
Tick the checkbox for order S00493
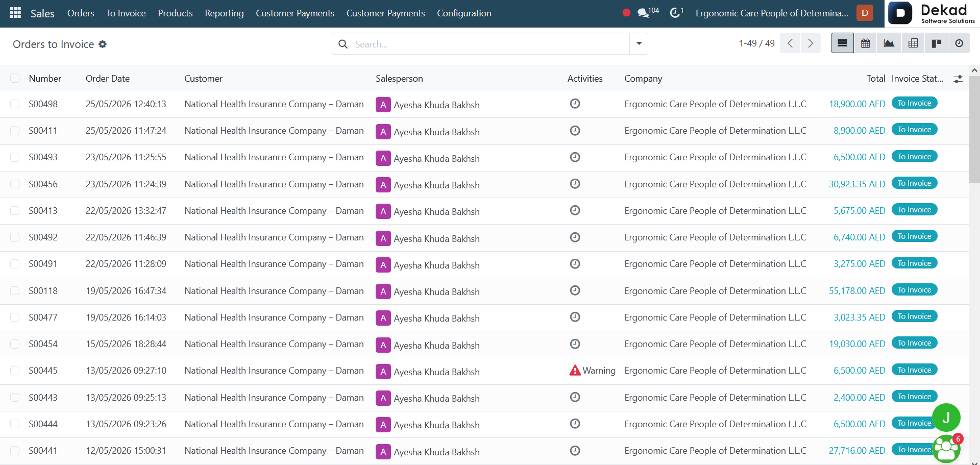point(15,157)
